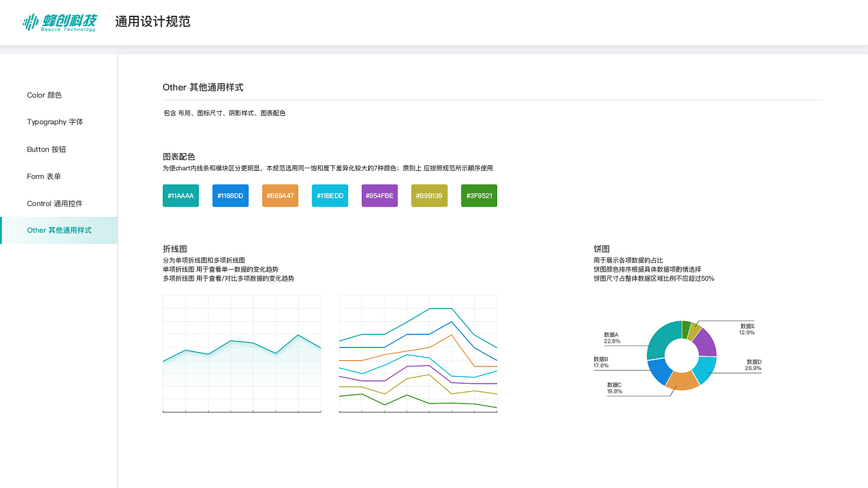Open the Color 颜色 section
The width and height of the screenshot is (868, 488).
pyautogui.click(x=44, y=95)
